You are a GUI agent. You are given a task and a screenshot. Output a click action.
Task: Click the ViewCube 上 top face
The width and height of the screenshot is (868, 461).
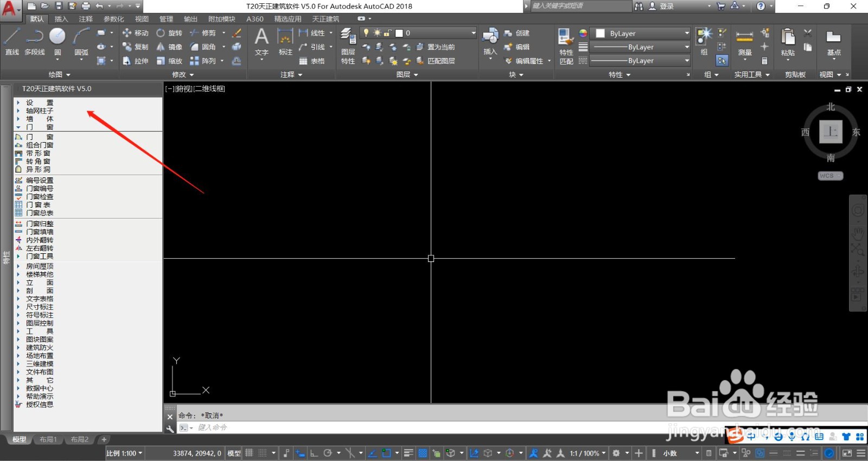(x=831, y=132)
